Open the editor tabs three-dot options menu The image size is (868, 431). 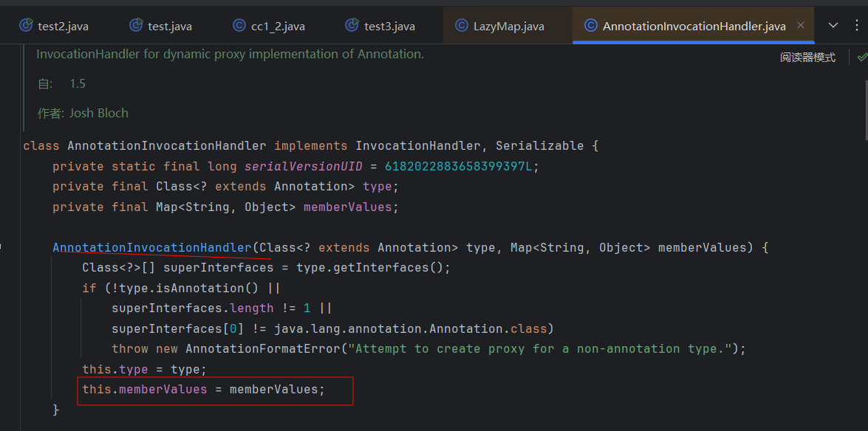point(857,25)
